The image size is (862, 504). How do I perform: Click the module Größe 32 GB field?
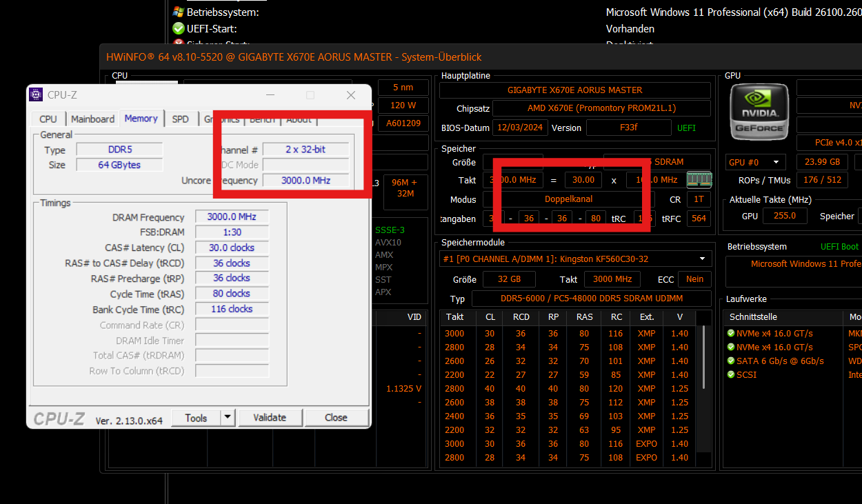509,279
